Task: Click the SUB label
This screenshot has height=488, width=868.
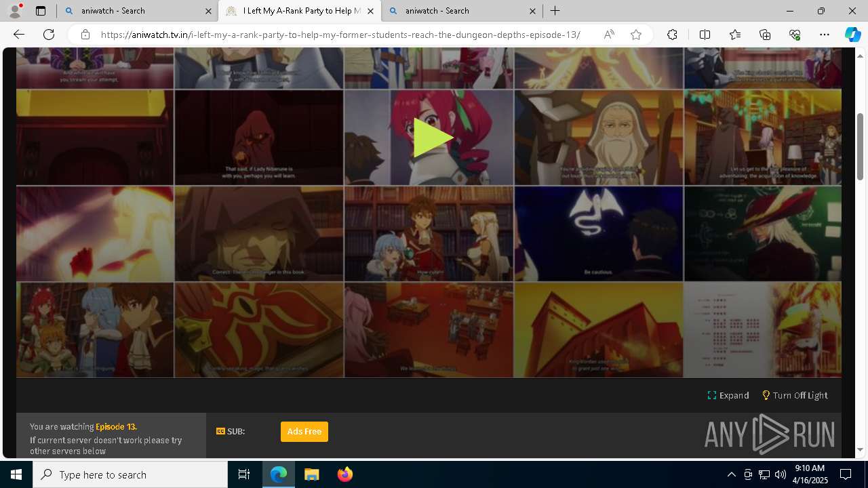Action: [x=231, y=431]
